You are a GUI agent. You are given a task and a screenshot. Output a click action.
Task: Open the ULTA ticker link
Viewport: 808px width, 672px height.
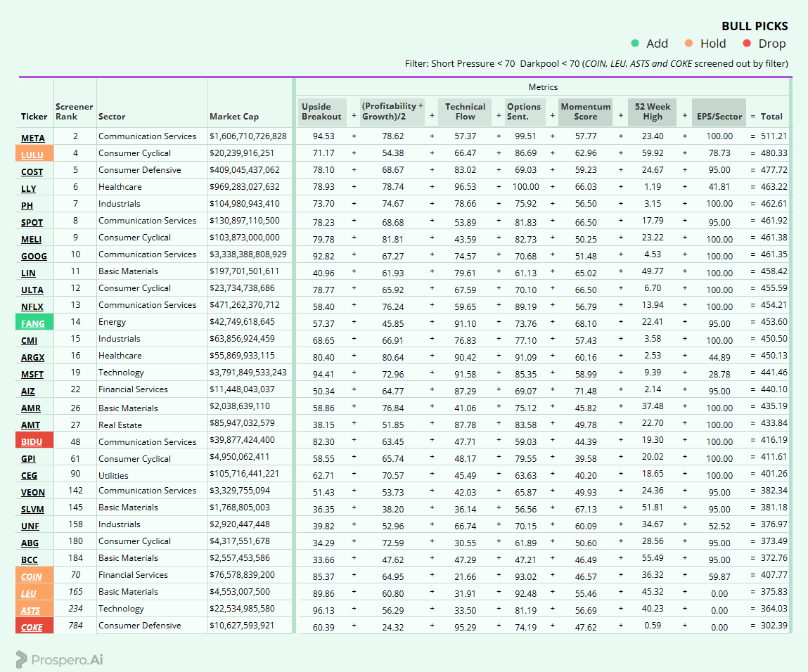32,290
